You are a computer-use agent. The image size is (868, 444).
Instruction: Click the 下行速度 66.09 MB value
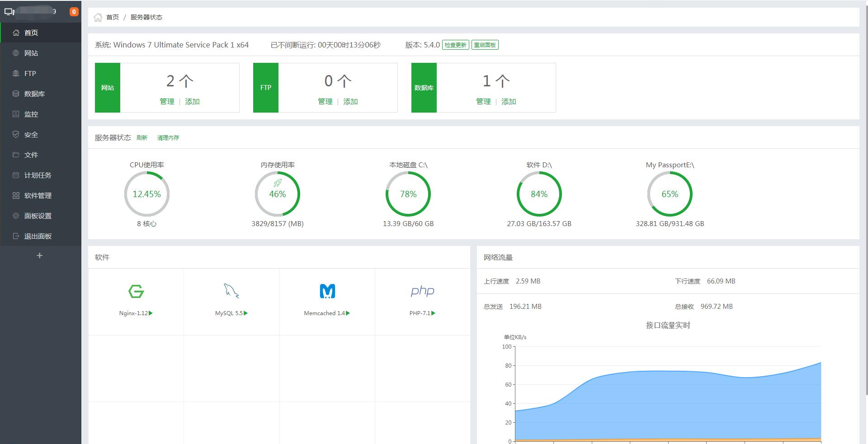pos(721,281)
